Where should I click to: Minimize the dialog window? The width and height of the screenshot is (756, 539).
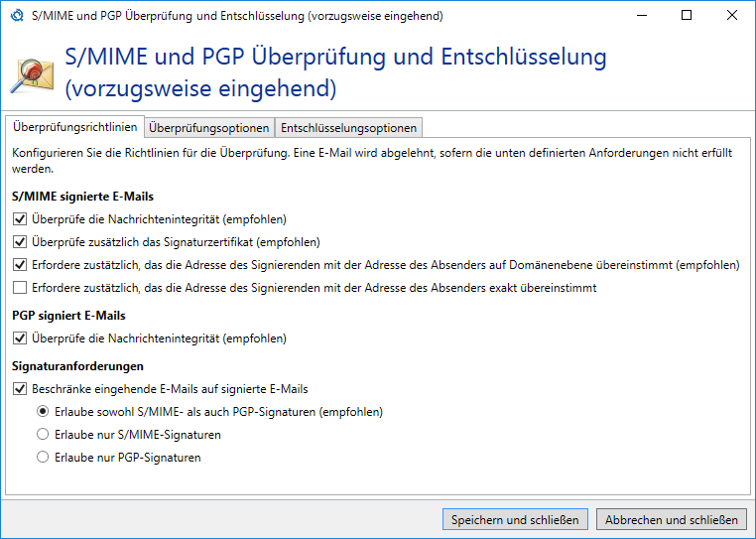coord(642,16)
